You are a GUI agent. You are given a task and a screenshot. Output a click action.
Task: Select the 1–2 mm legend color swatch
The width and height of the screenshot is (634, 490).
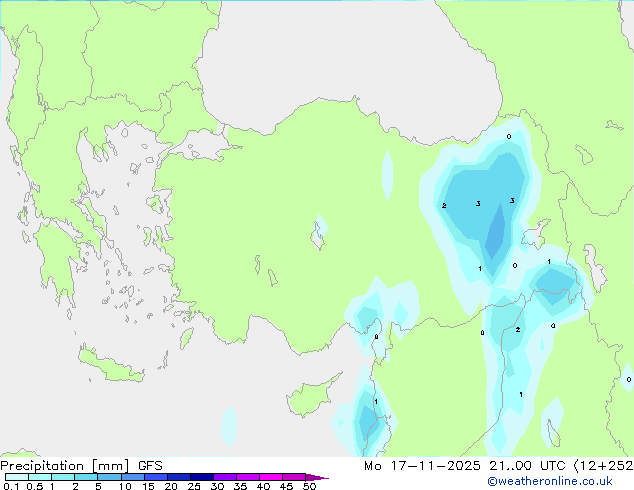[x=63, y=477]
